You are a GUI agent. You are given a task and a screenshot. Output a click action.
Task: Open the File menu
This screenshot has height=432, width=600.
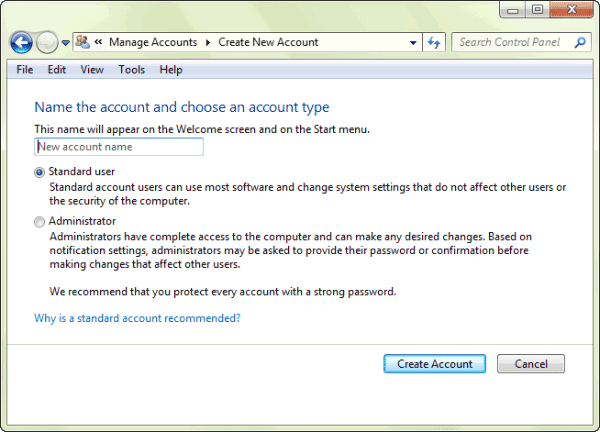25,70
